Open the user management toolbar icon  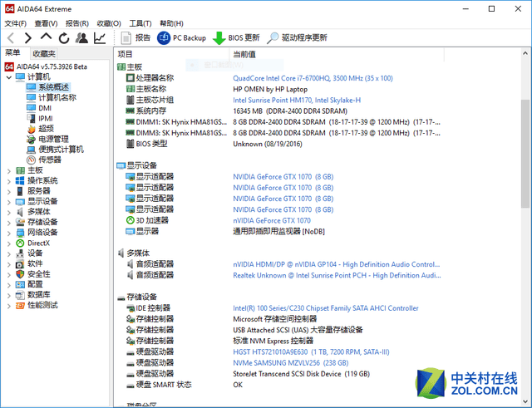81,37
